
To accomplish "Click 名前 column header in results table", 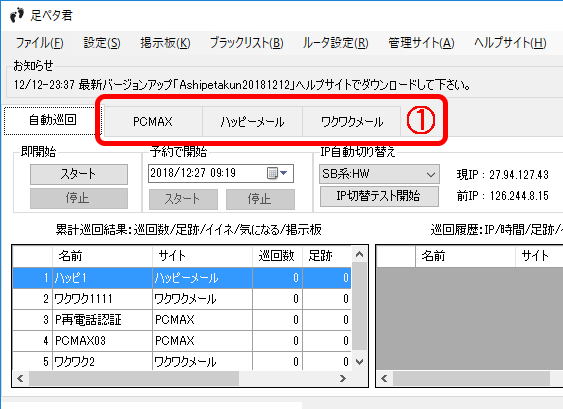I will click(103, 256).
